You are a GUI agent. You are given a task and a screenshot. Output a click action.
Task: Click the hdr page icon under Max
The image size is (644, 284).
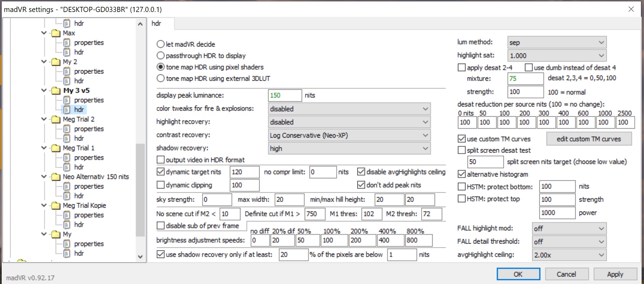pyautogui.click(x=67, y=52)
